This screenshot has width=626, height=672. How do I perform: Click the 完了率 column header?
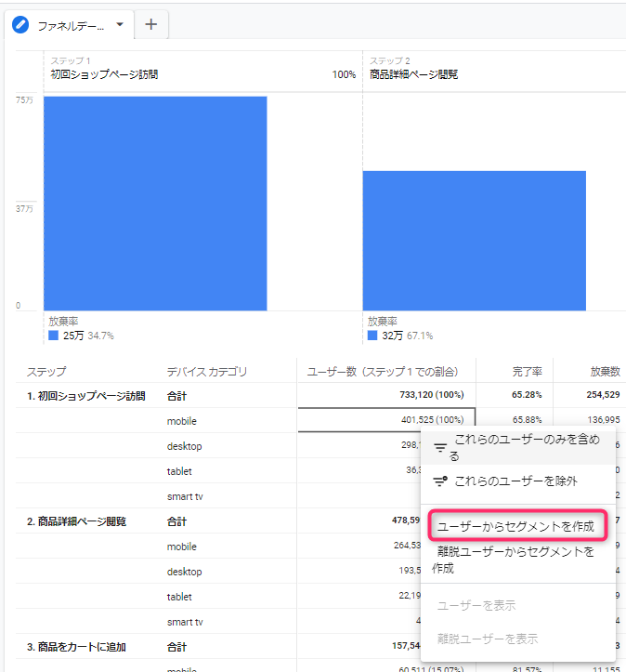[x=525, y=371]
